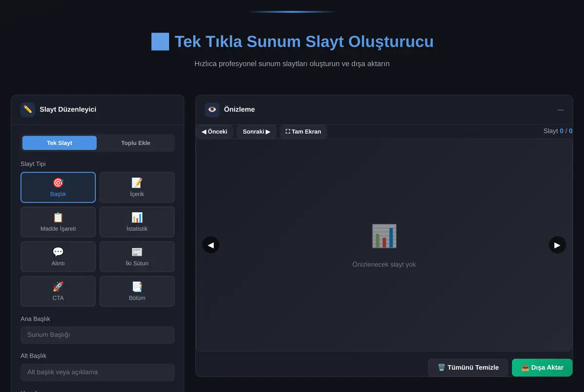Focus the Ana Başlık input field

click(97, 335)
